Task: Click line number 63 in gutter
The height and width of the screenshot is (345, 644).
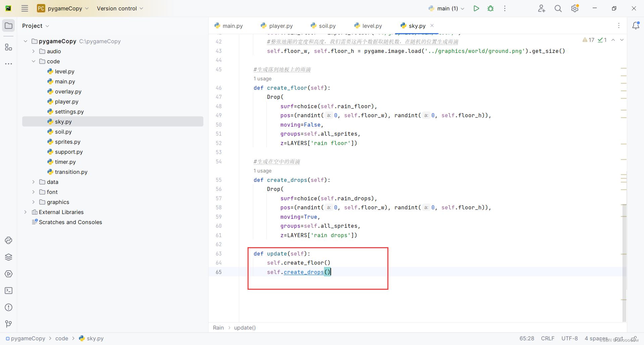Action: [x=219, y=254]
